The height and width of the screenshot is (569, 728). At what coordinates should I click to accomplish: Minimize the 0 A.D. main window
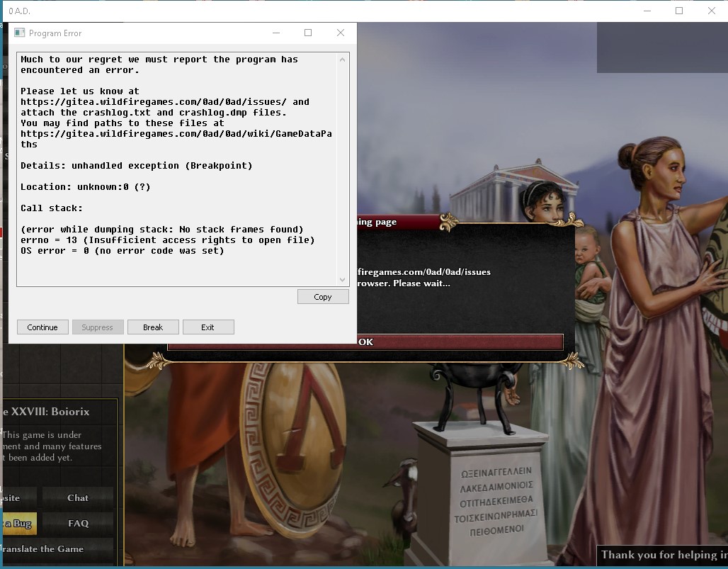(x=647, y=11)
